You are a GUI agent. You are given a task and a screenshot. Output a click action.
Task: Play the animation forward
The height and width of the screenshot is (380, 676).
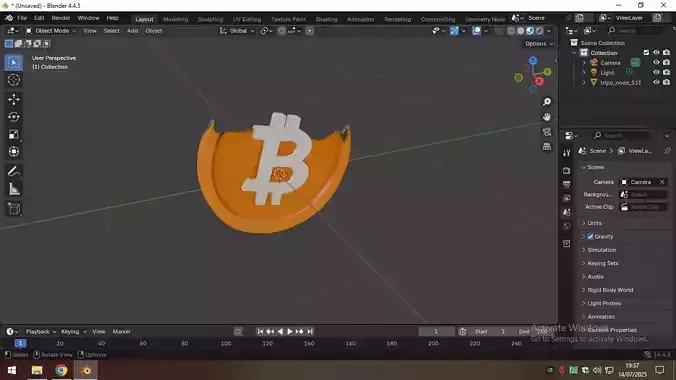(290, 332)
